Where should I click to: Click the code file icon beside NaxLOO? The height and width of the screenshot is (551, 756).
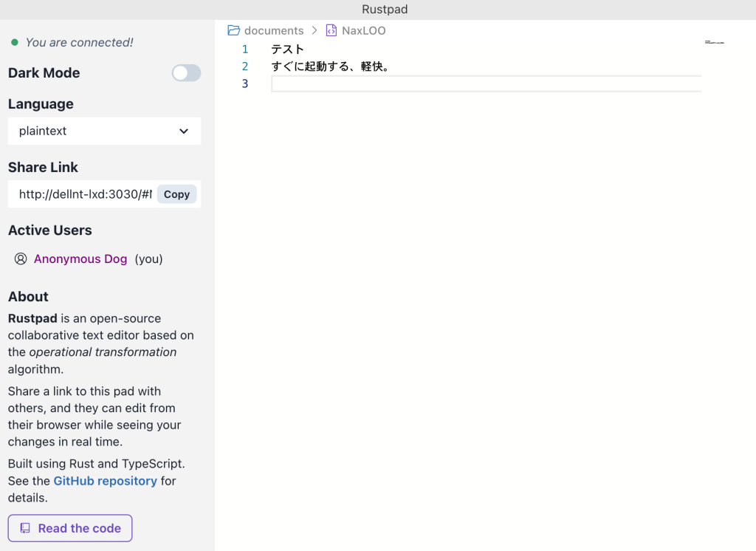(331, 30)
